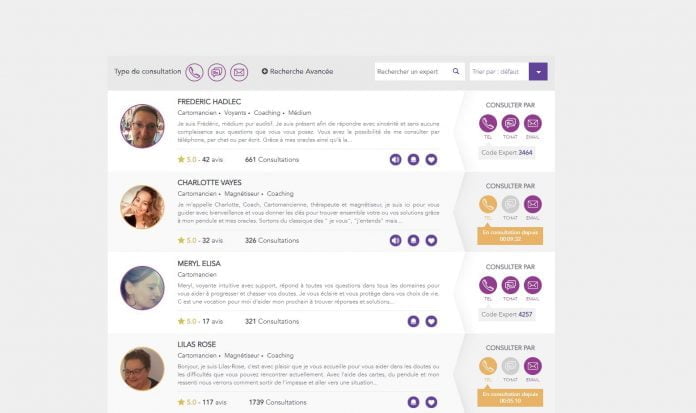The height and width of the screenshot is (413, 696).
Task: Open the Trier par : défaut combo box
Action: click(508, 71)
